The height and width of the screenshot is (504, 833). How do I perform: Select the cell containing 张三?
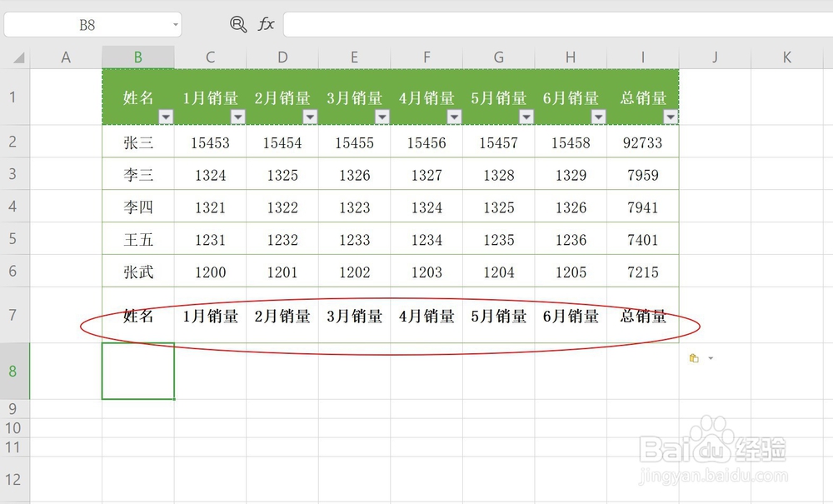(138, 142)
